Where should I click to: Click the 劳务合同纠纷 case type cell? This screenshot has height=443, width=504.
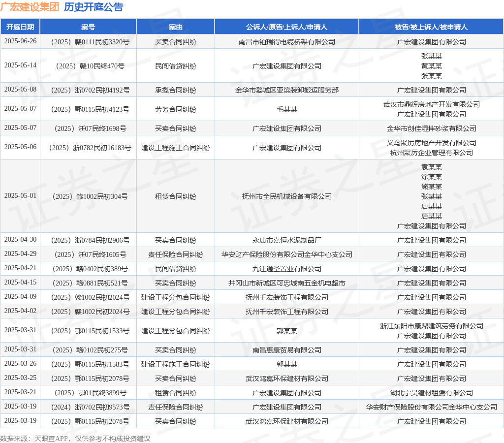click(176, 109)
